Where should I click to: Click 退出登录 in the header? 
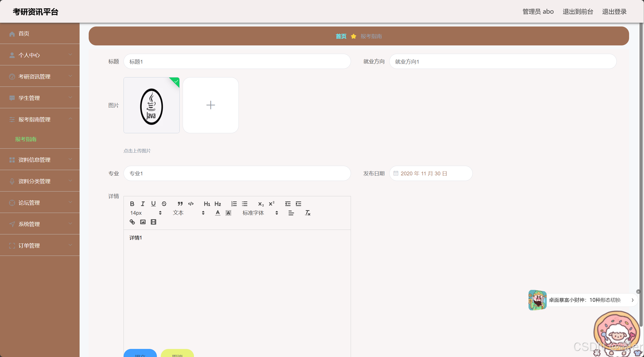coord(614,12)
